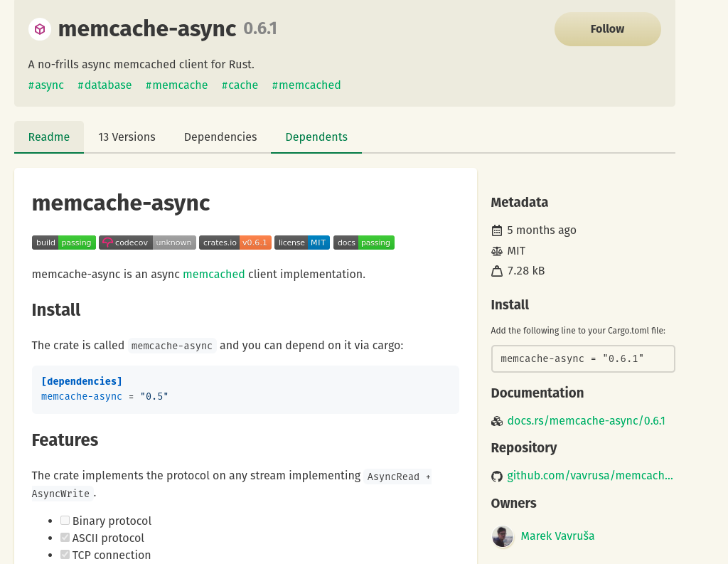Click the Features heading in readme

[65, 440]
